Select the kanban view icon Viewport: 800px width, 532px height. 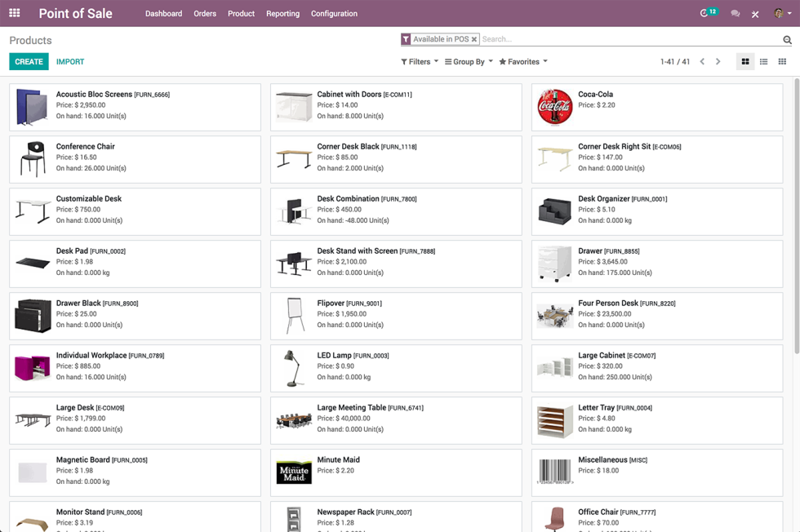pos(745,61)
